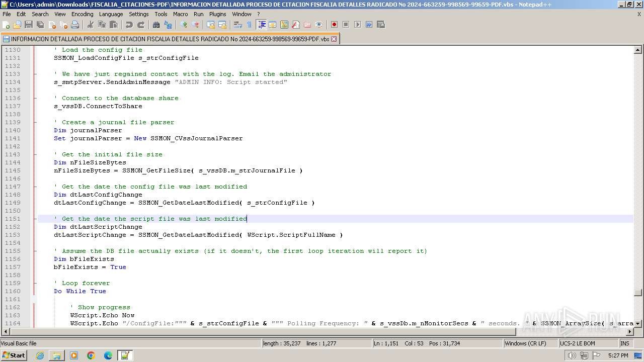
Task: Paste clipboard via toolbar icon
Action: click(x=114, y=25)
